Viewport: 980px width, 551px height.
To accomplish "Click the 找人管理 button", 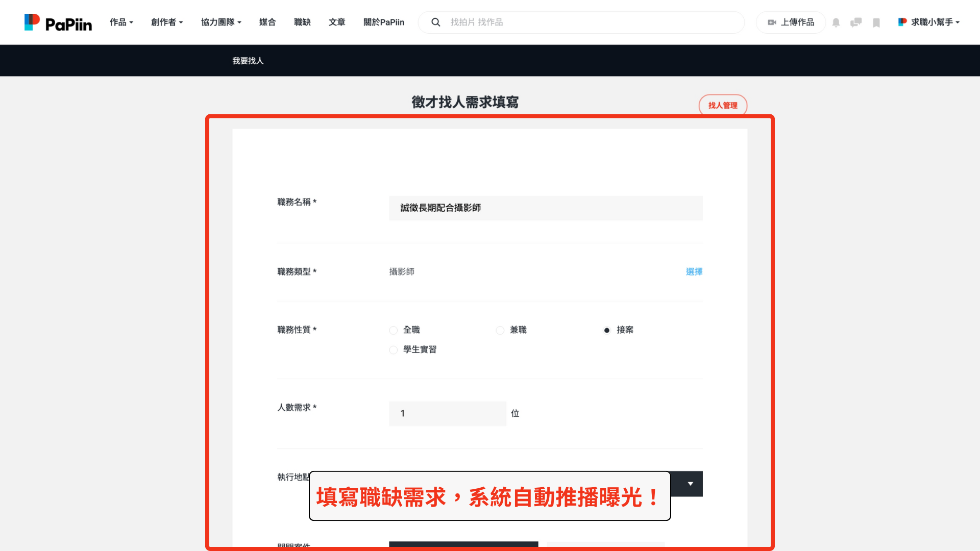I will pos(723,105).
